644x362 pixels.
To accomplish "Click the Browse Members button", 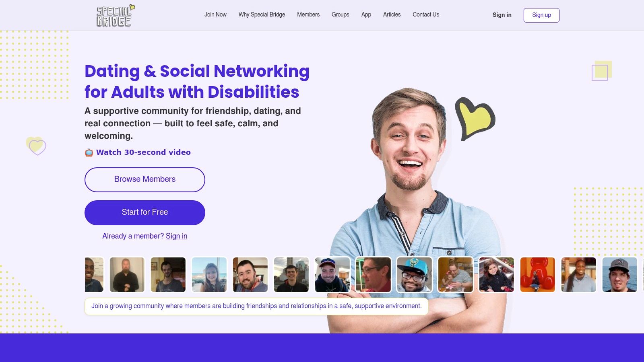I will coord(145,180).
